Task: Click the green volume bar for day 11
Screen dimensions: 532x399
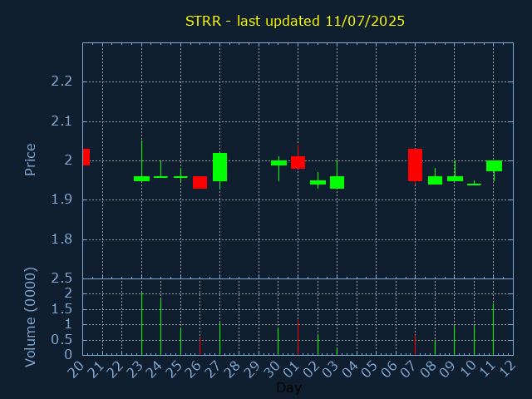Action: click(x=493, y=329)
